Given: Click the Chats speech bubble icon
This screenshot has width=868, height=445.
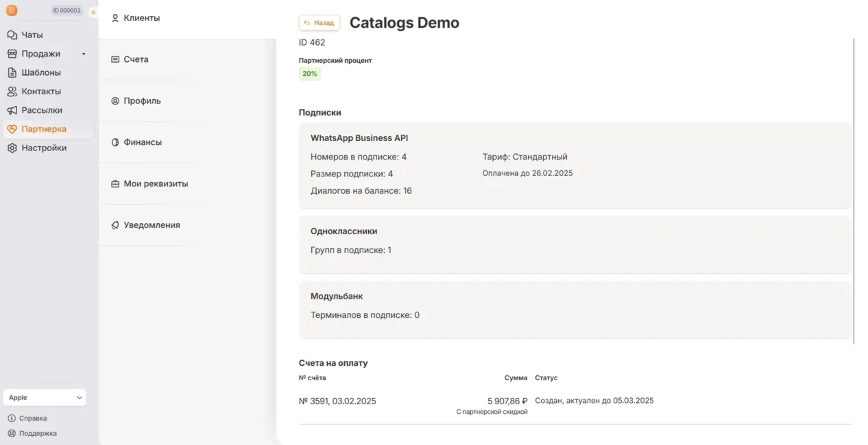Looking at the screenshot, I should [12, 35].
